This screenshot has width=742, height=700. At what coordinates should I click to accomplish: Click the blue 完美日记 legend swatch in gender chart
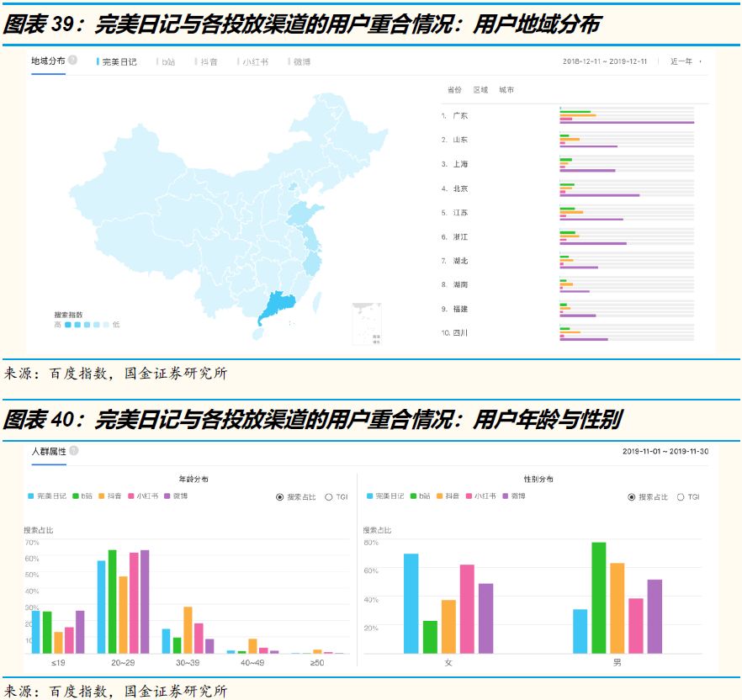370,496
